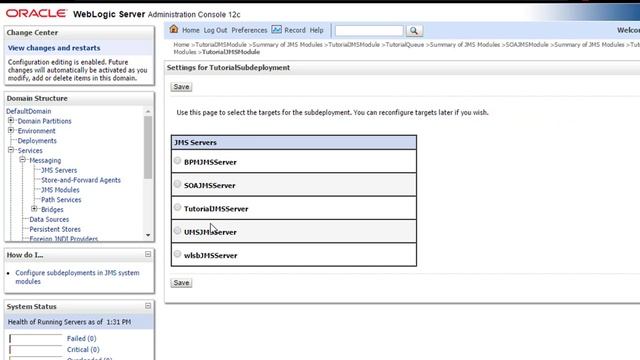Open Store-and-Forward Agents in the tree
This screenshot has height=360, width=640.
pos(81,180)
